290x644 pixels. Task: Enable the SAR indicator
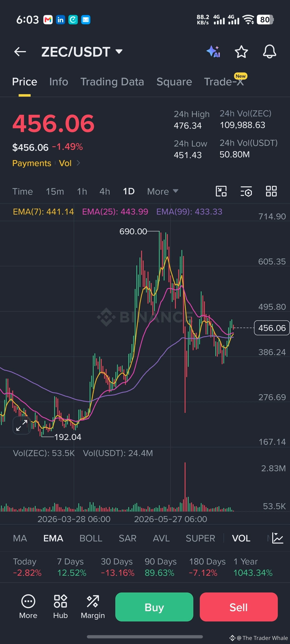coord(128,538)
